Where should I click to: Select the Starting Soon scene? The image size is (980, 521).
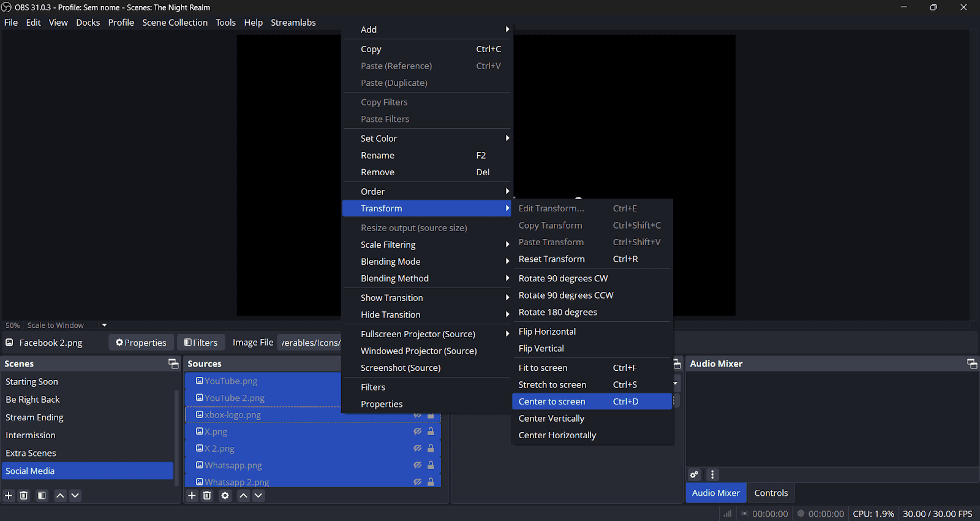[88, 382]
